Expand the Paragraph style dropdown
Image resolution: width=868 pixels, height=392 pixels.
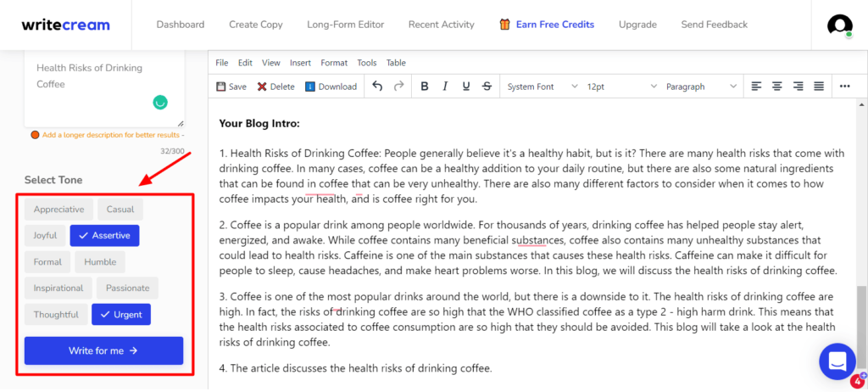point(700,87)
